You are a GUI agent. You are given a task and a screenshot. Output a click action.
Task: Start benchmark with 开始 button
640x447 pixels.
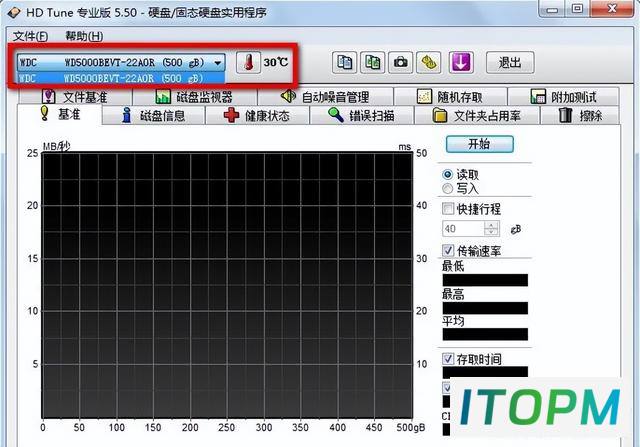coord(480,144)
